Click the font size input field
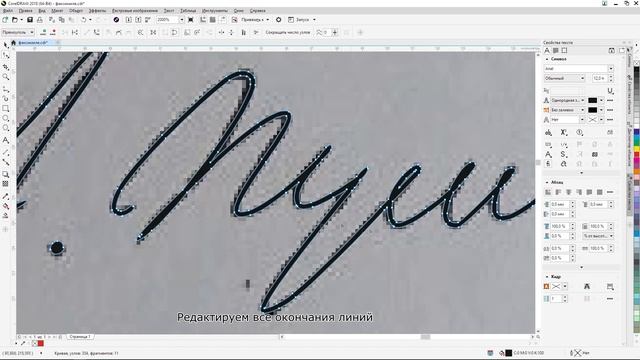Viewport: 640px width, 360px height. click(x=600, y=78)
